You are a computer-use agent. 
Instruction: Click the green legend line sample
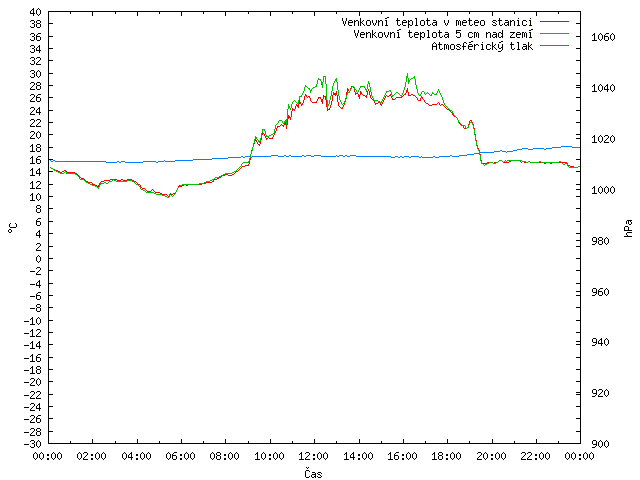click(554, 34)
